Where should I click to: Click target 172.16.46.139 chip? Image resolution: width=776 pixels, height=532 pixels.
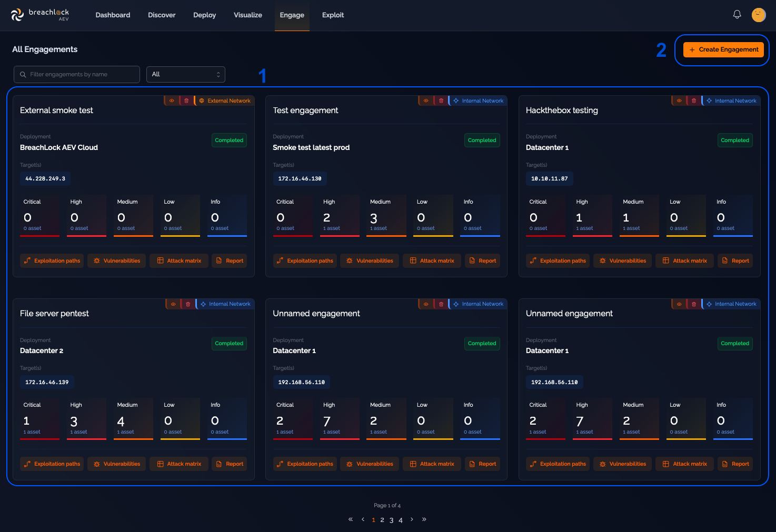47,382
